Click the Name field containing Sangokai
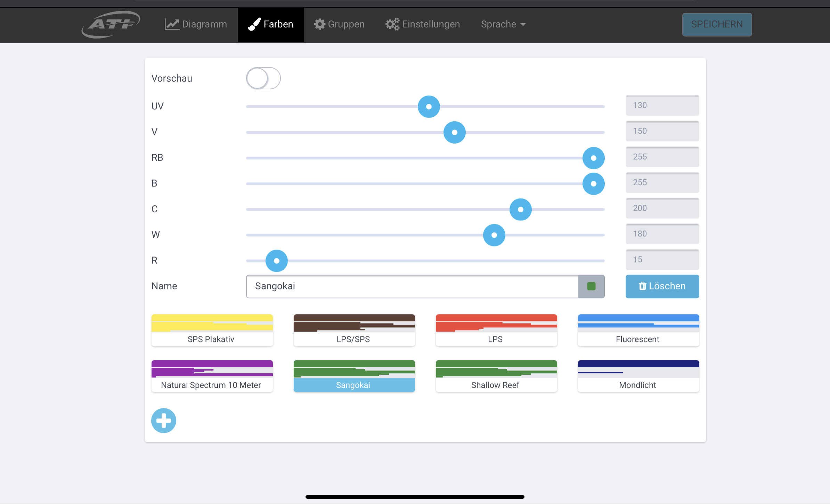 (412, 286)
